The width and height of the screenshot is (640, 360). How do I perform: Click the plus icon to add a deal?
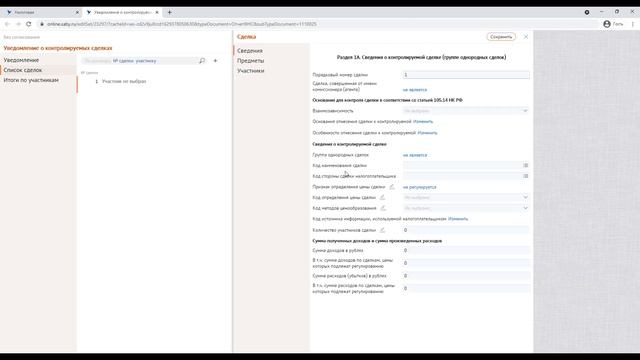click(x=215, y=61)
